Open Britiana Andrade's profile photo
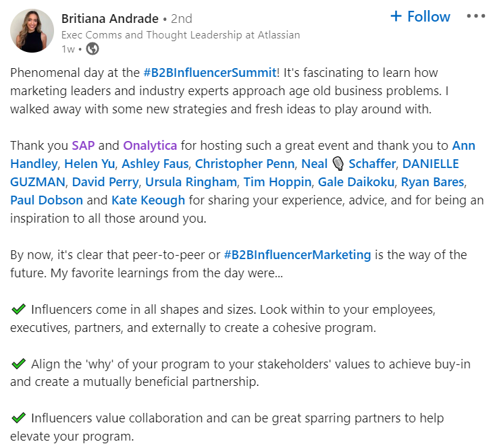The image size is (495, 448). coord(32,30)
